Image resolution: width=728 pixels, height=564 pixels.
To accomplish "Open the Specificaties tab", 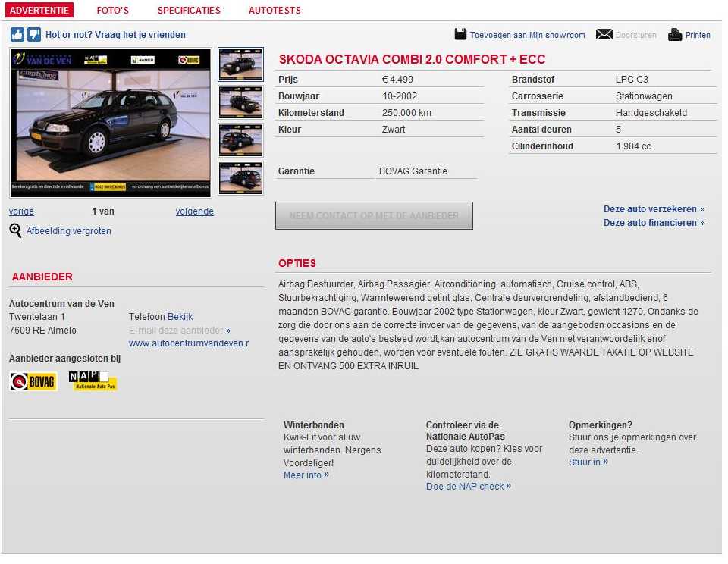I will tap(189, 10).
